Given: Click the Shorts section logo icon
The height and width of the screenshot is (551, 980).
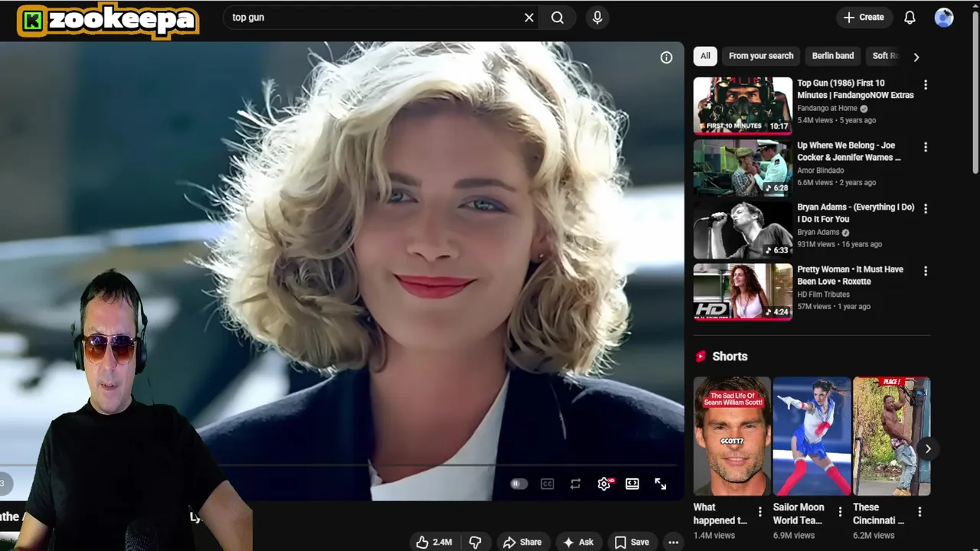Looking at the screenshot, I should pos(700,357).
